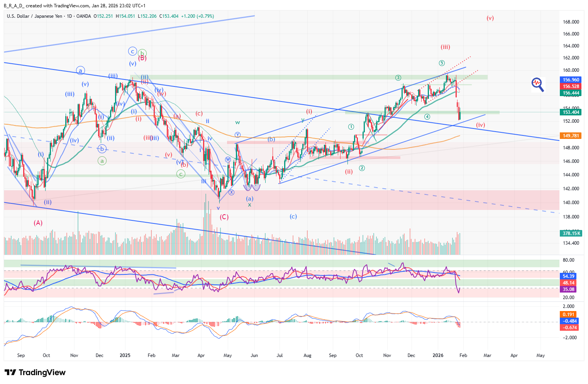The width and height of the screenshot is (588, 384).
Task: Click the blue 156.960 price label
Action: click(x=571, y=80)
